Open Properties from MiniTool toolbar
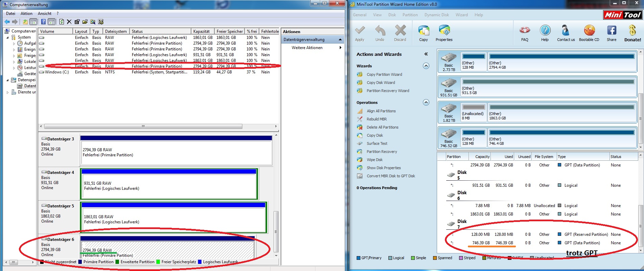 click(444, 33)
